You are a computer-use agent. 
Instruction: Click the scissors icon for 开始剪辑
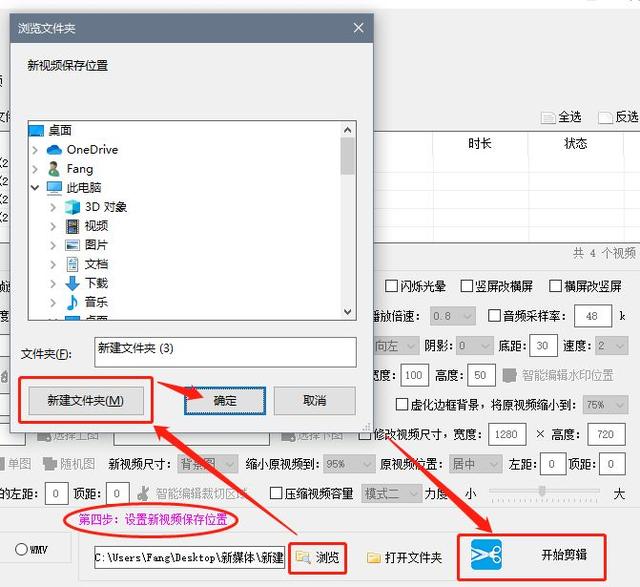(x=486, y=554)
